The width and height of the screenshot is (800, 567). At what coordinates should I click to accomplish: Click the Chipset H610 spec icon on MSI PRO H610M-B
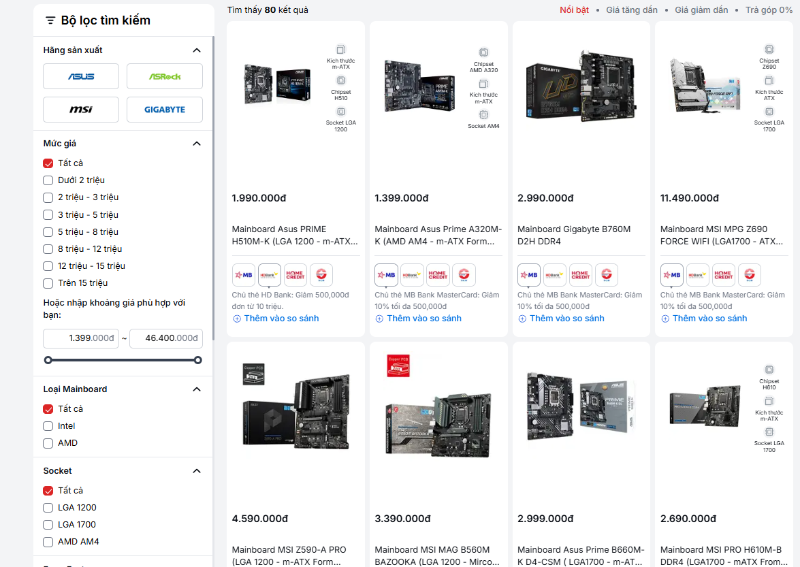[769, 370]
